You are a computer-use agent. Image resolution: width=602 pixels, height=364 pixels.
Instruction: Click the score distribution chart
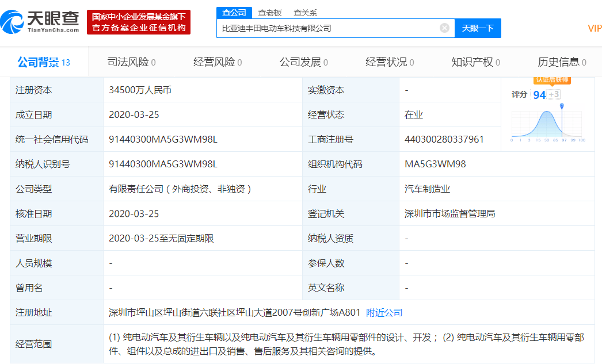pyautogui.click(x=547, y=122)
